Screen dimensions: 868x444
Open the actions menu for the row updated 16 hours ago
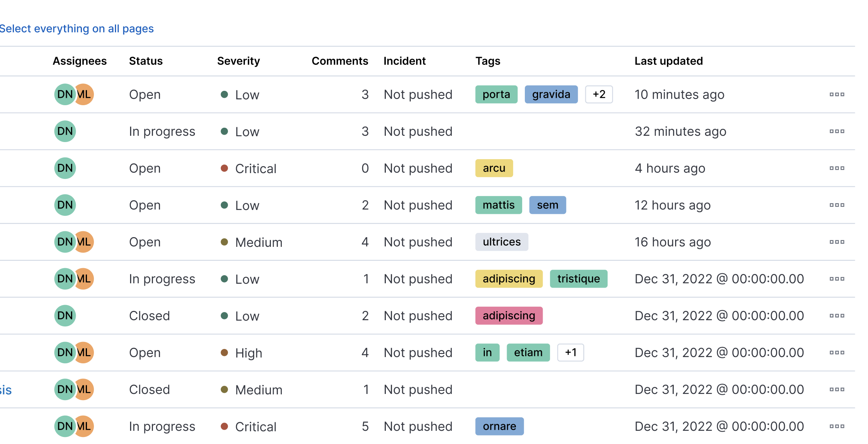tap(837, 242)
